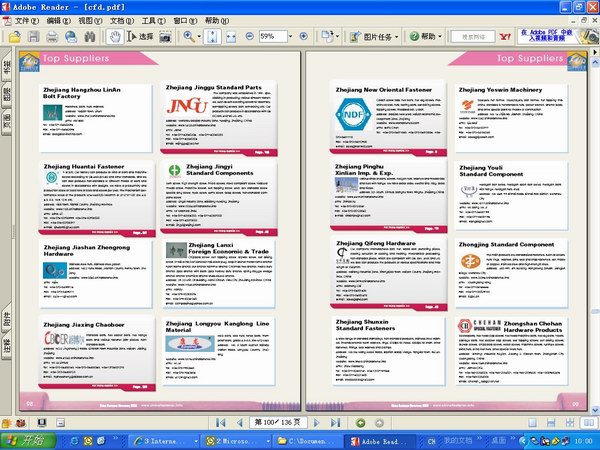
Task: Open the zoom percentage dropdown
Action: click(x=291, y=36)
